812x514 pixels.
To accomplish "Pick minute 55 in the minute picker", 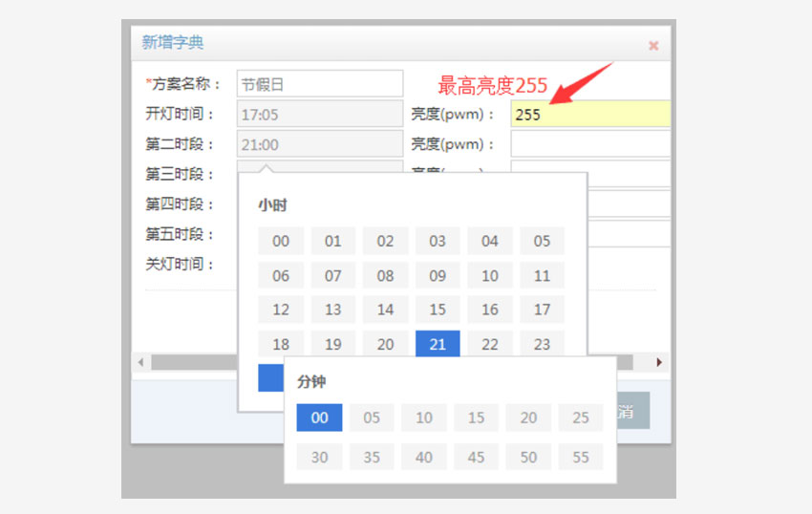I will [580, 457].
